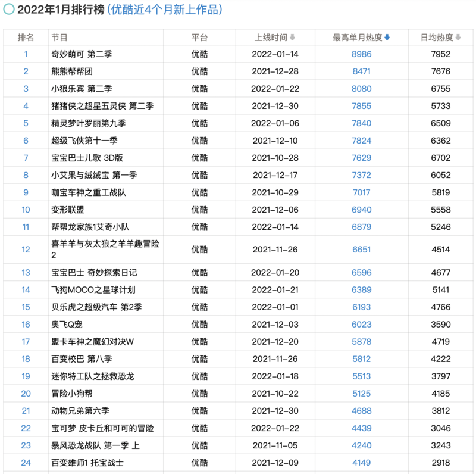Click the teal circle icon before 2022年1月排行榜
This screenshot has height=474, width=476.
(9, 9)
